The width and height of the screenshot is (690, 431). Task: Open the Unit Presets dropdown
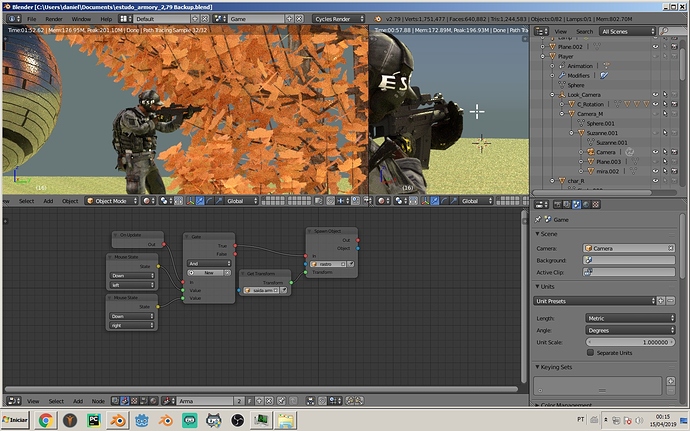(x=595, y=301)
